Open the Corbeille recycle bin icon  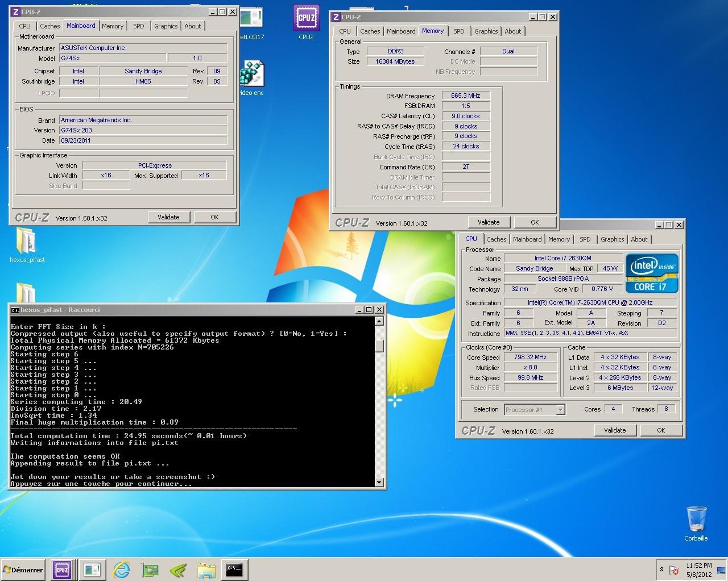point(696,523)
